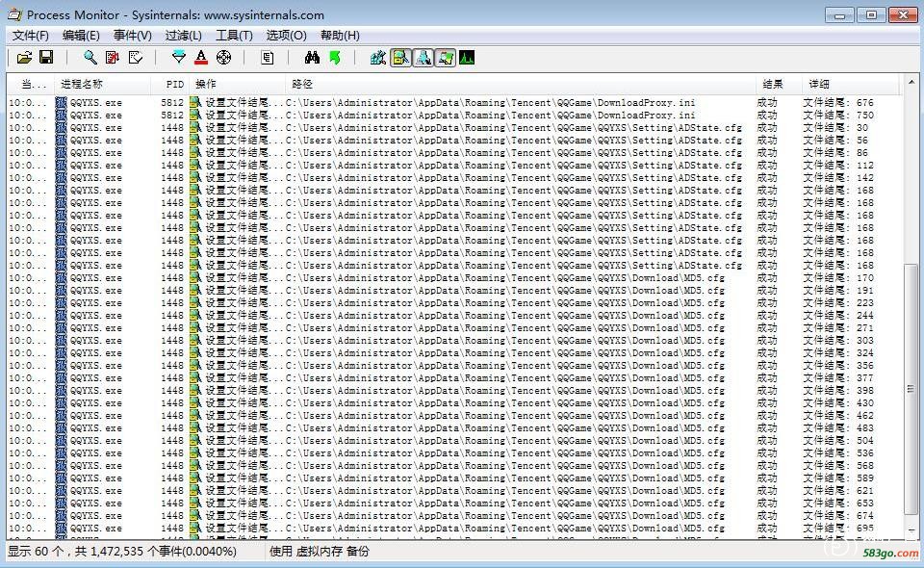Select the DownloadProxy.ini row with 文件结尾: 750
The height and width of the screenshot is (568, 924).
(x=453, y=115)
